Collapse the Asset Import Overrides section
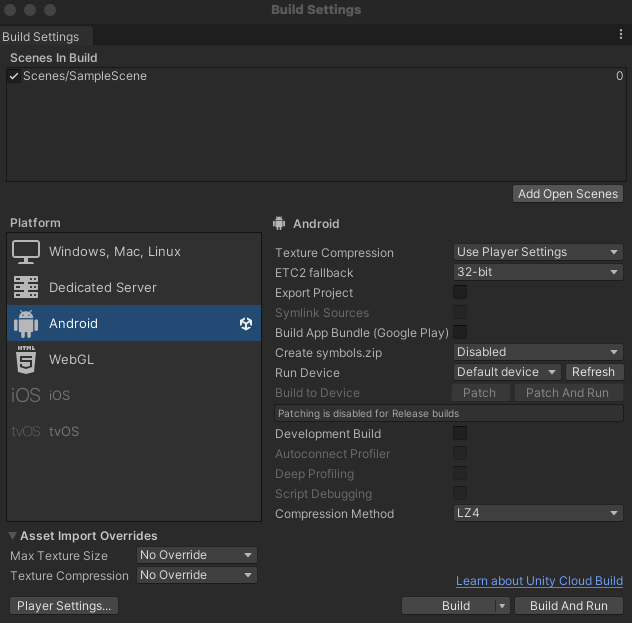 [12, 536]
